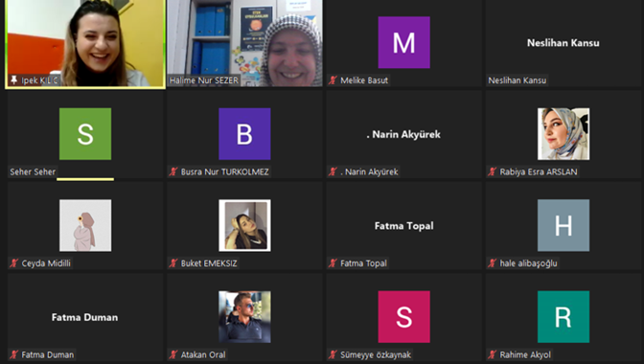Click Buket EMEKSIZ's muted mic icon

click(x=173, y=263)
